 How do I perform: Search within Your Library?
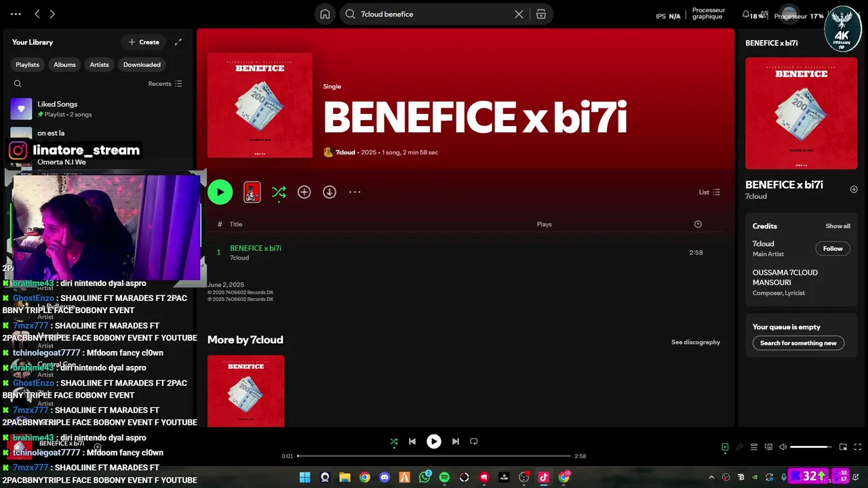18,84
